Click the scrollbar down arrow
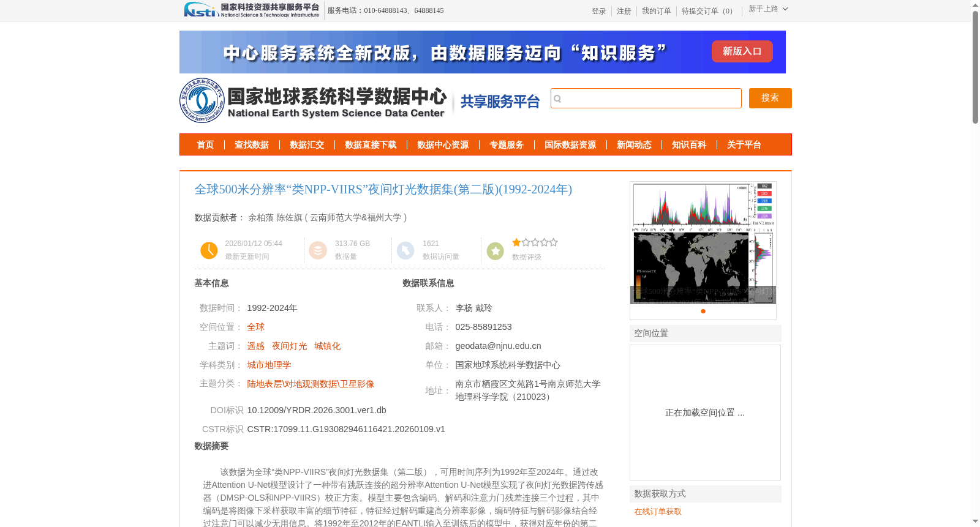 tap(975, 521)
